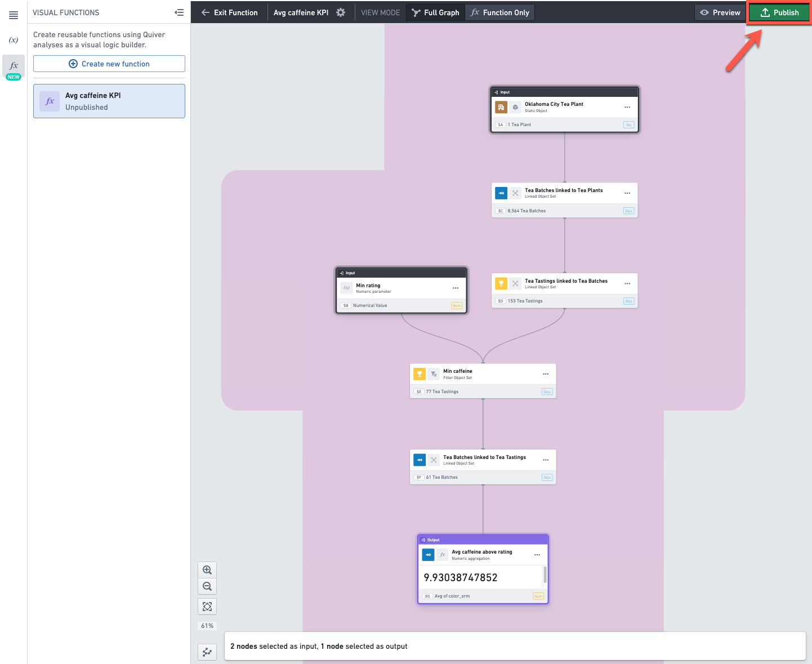Click the 9.93038747852 output value

pos(461,577)
